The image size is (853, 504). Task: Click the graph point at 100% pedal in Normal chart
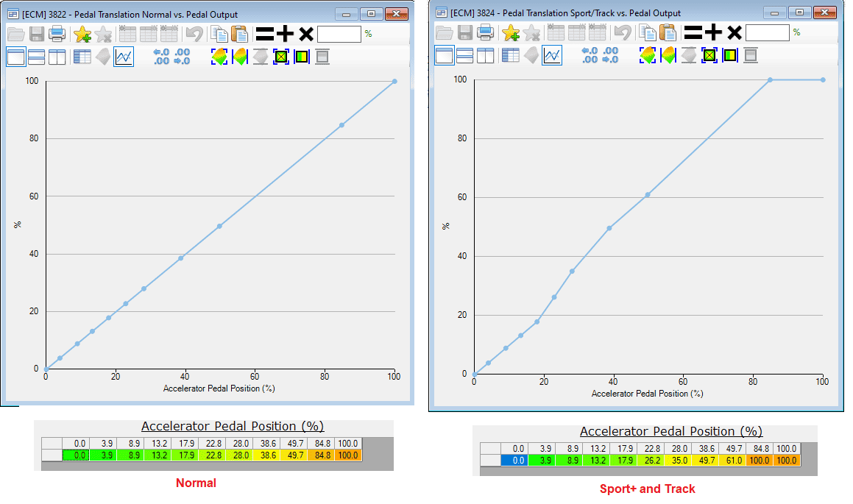(394, 82)
